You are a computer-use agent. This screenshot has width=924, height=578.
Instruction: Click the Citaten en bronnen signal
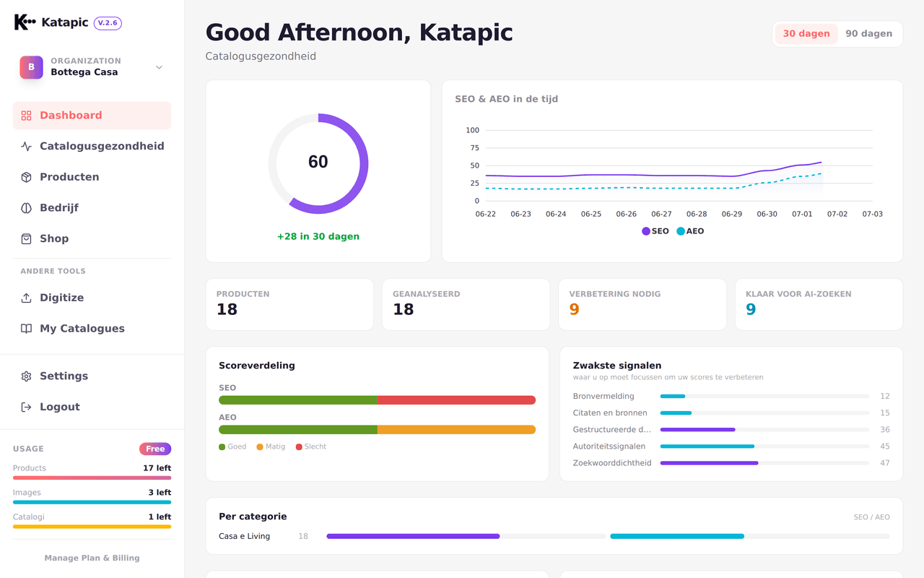tap(731, 413)
